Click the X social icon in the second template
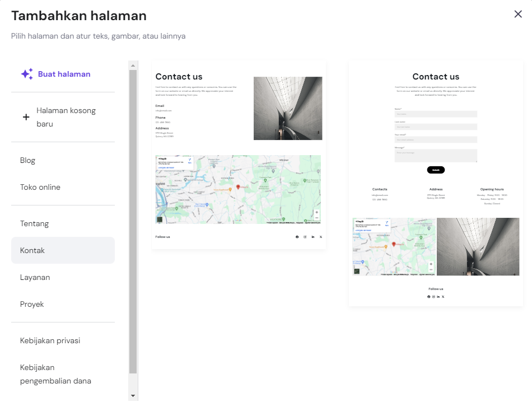 tap(442, 297)
